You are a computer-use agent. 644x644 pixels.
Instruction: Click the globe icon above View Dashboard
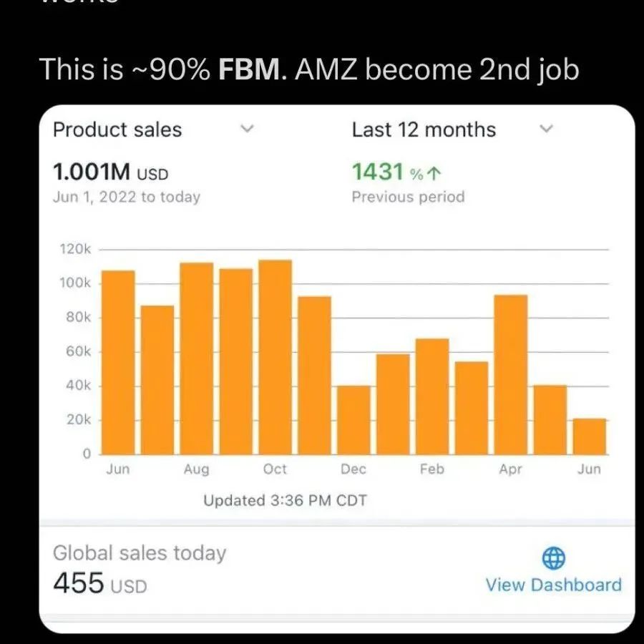[553, 558]
